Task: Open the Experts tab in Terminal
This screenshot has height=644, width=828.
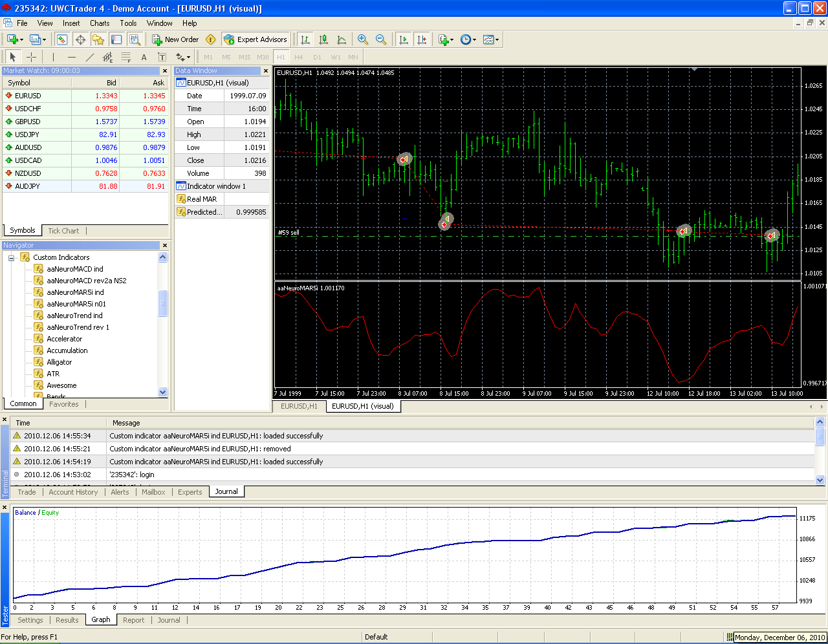Action: tap(190, 492)
